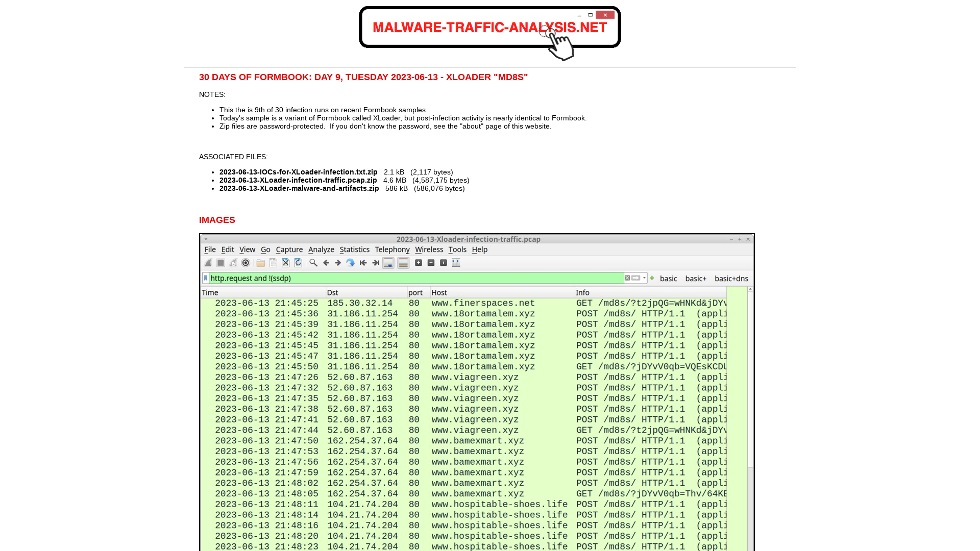Select the 21:45:36 www.18ortamalem.xyz row
The height and width of the screenshot is (551, 980).
pyautogui.click(x=464, y=314)
